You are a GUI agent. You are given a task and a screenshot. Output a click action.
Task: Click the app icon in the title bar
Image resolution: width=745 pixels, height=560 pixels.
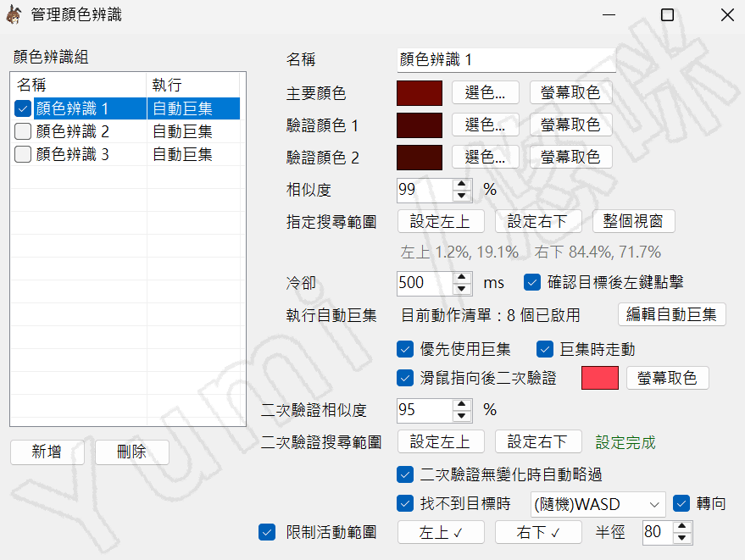14,14
